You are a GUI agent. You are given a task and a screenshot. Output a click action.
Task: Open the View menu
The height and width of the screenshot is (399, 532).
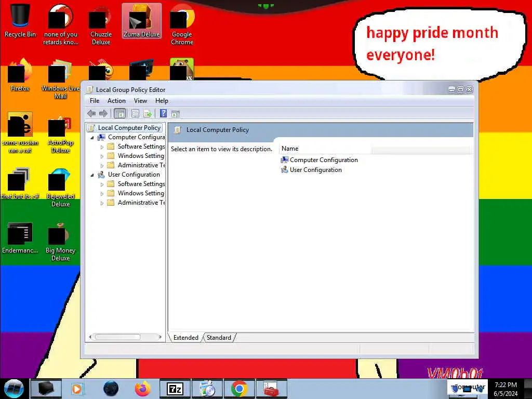140,101
